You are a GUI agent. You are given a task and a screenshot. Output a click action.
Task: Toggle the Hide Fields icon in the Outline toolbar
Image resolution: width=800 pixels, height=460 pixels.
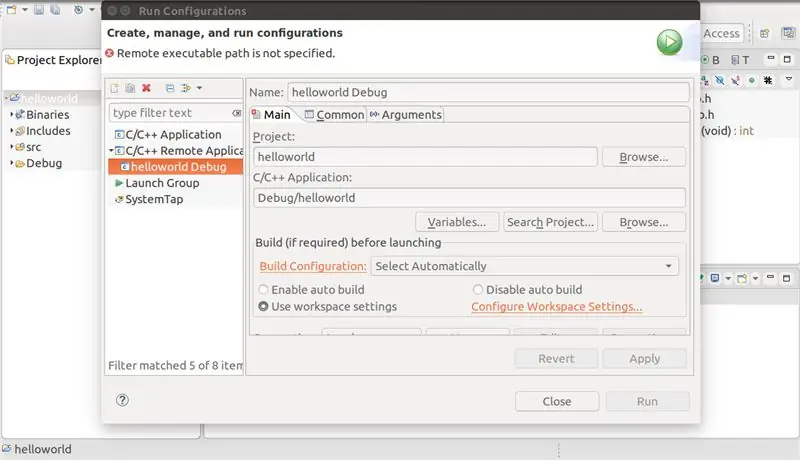[x=719, y=81]
